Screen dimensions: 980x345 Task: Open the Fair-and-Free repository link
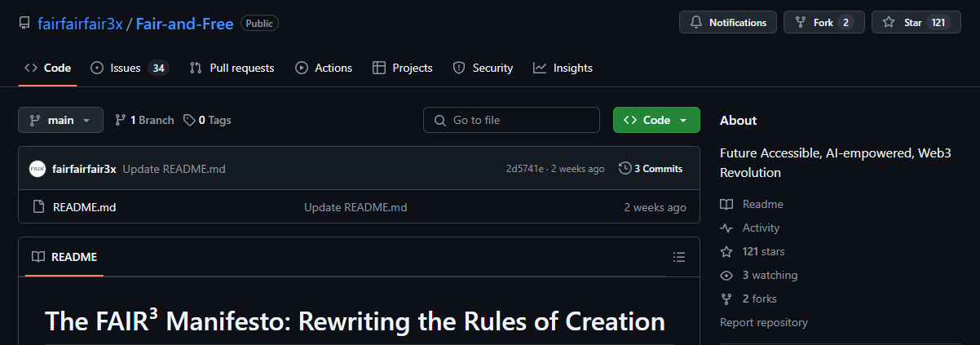184,24
